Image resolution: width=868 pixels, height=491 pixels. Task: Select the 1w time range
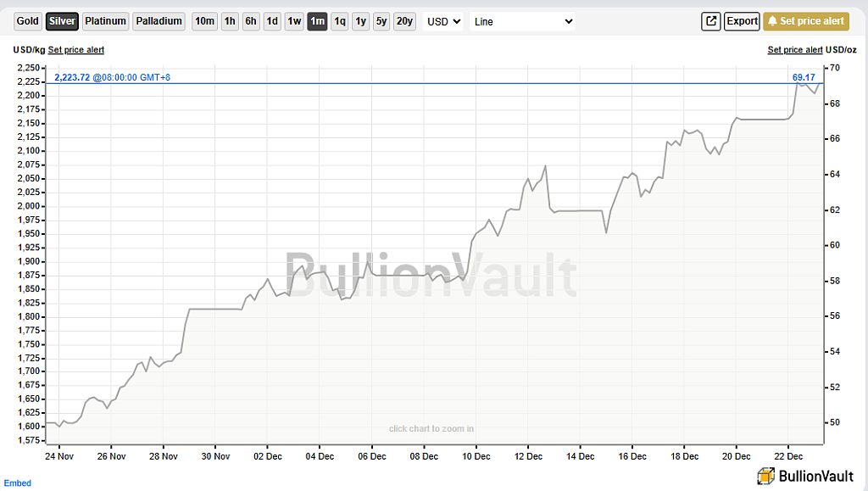tap(294, 21)
